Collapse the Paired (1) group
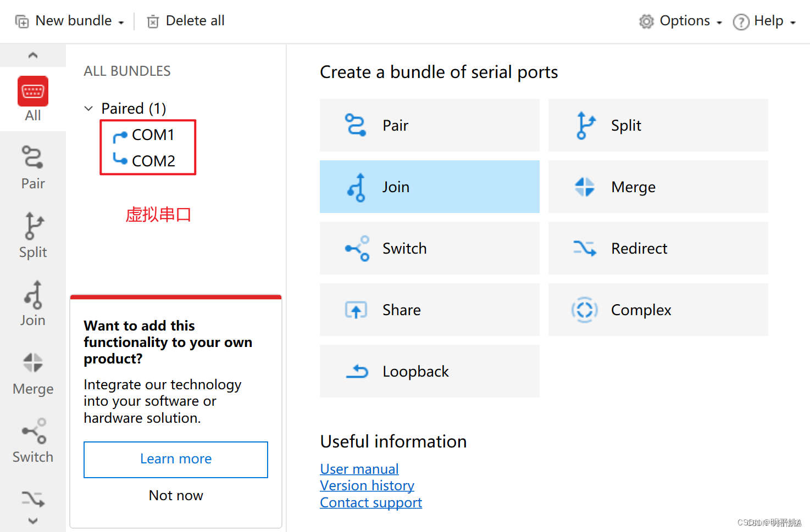Image resolution: width=810 pixels, height=532 pixels. coord(88,109)
